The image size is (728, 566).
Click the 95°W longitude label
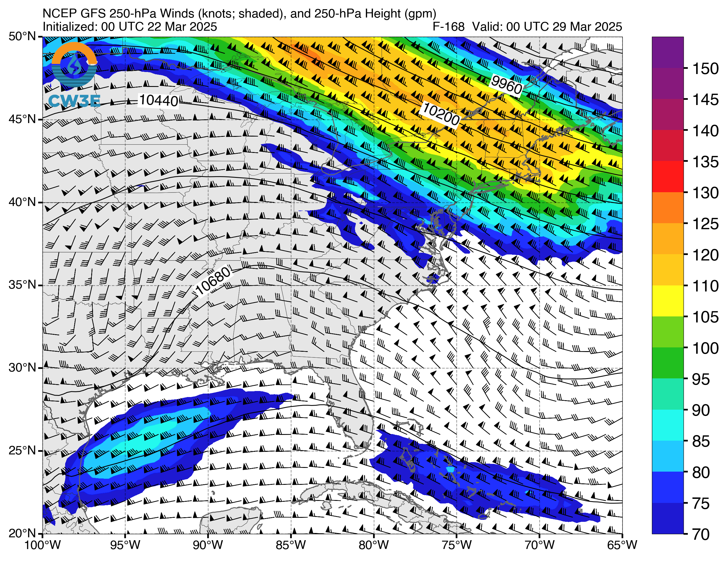(x=125, y=545)
